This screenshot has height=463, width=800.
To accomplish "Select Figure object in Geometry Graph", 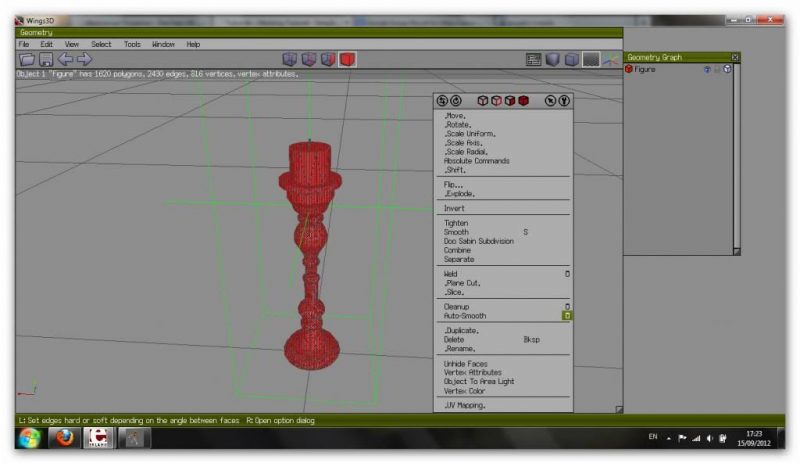I will 645,69.
